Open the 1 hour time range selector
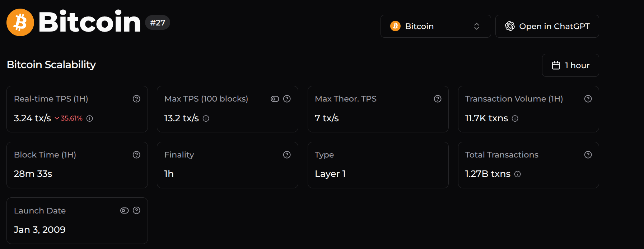Viewport: 644px width, 249px height. [x=570, y=65]
